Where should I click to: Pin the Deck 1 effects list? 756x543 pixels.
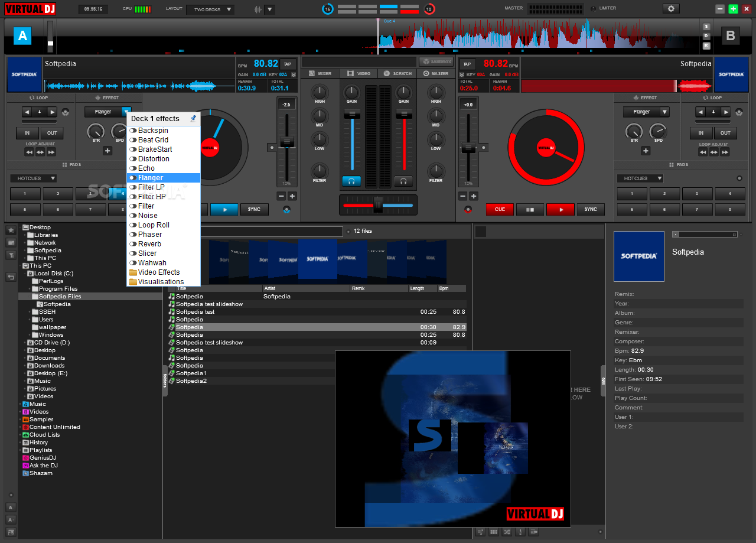coord(193,119)
